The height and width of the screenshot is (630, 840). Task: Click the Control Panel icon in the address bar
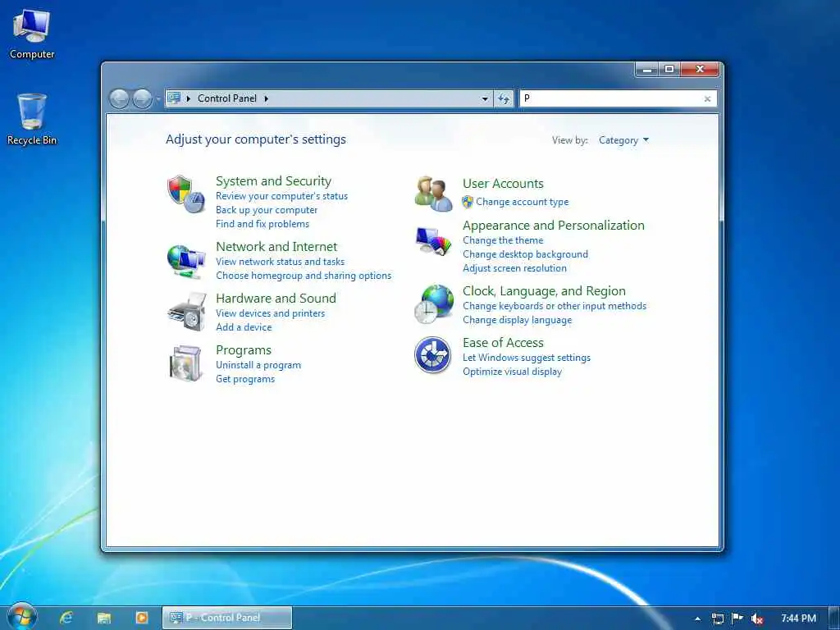click(174, 98)
